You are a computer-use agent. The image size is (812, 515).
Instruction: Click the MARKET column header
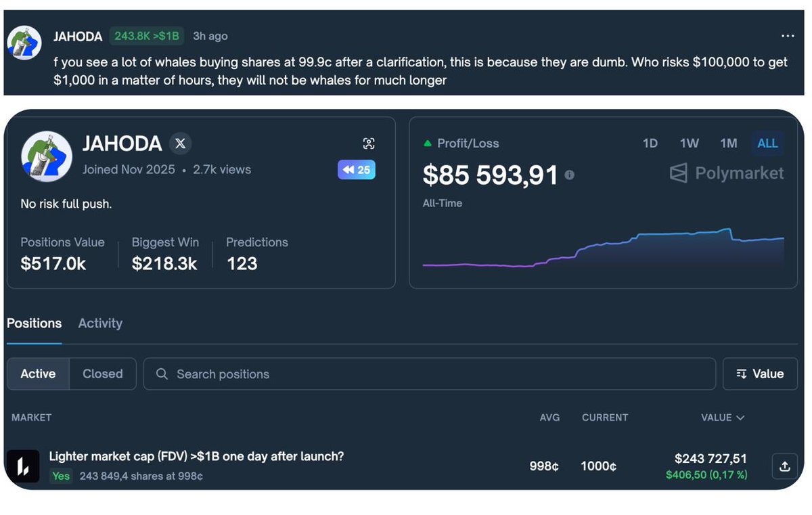pyautogui.click(x=32, y=418)
